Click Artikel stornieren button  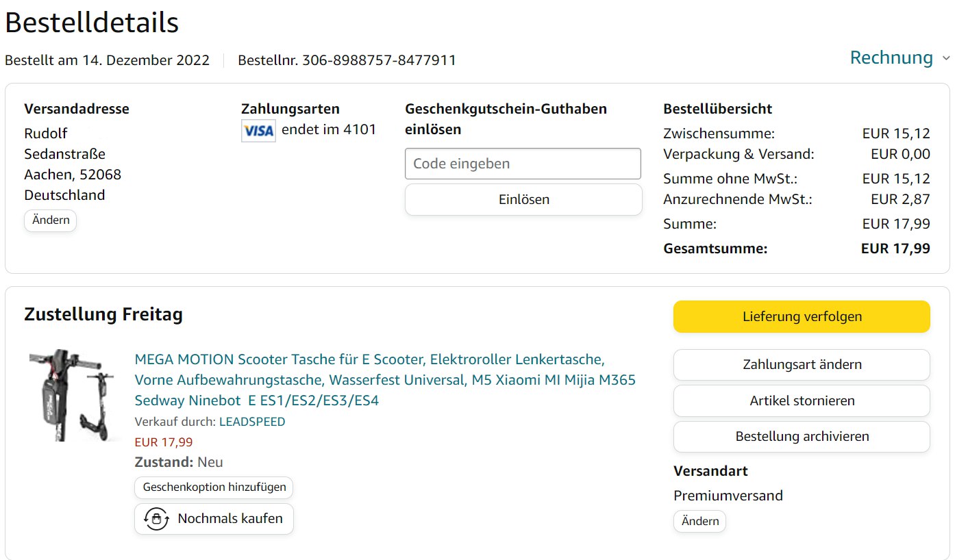(x=802, y=400)
